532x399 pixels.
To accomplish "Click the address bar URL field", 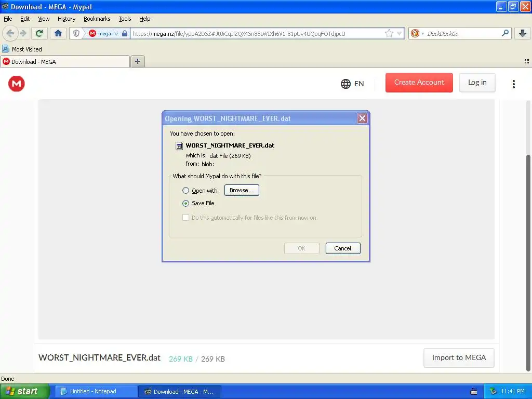I will point(257,33).
